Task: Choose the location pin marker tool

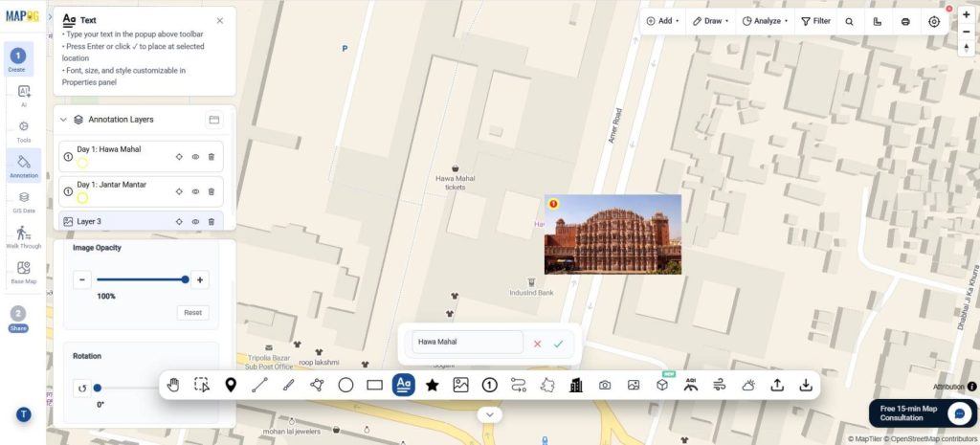Action: (x=231, y=385)
